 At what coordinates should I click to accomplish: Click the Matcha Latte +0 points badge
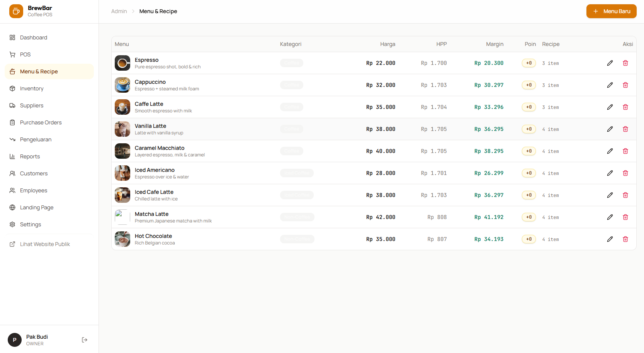529,217
